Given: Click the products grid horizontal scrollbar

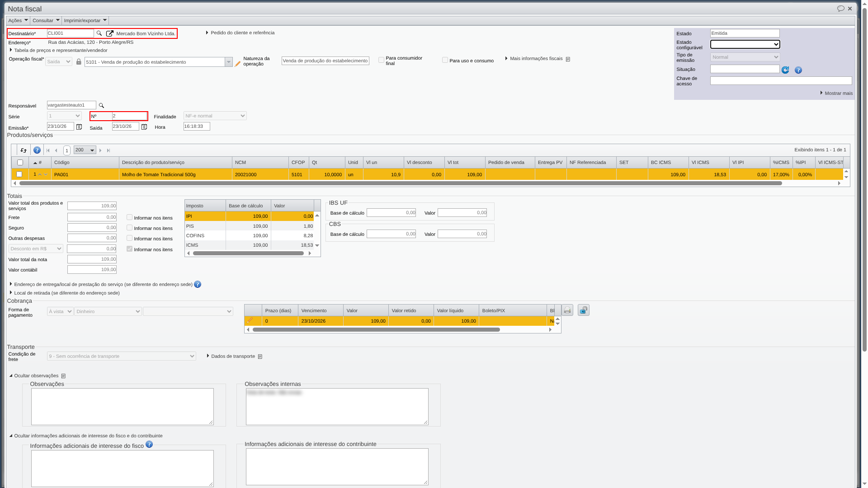Looking at the screenshot, I should click(x=401, y=183).
